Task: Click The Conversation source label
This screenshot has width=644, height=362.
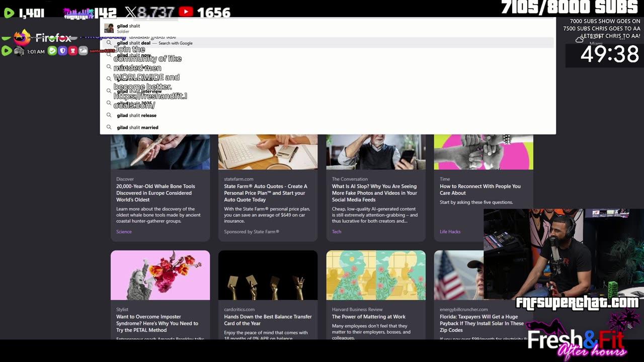Action: pos(350,179)
